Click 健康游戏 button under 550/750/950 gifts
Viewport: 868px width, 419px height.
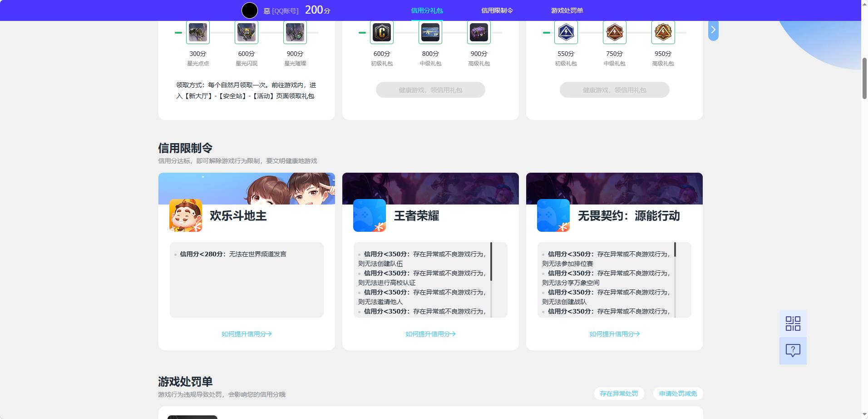614,90
